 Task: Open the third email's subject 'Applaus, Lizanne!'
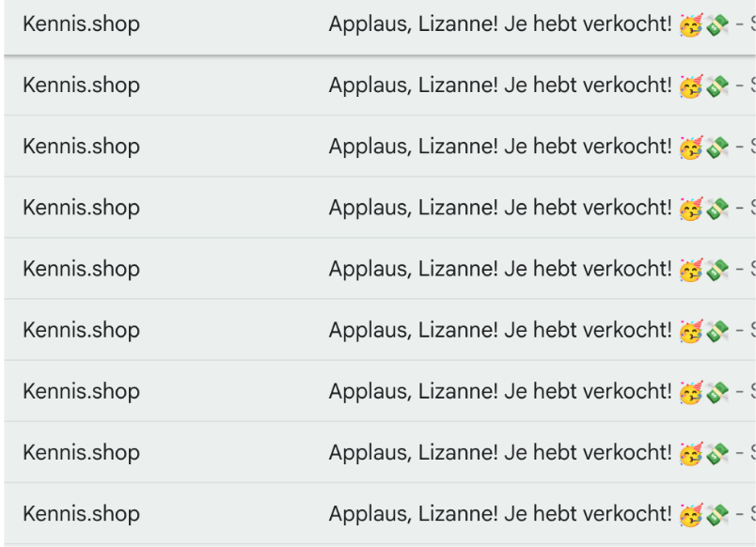coord(500,147)
